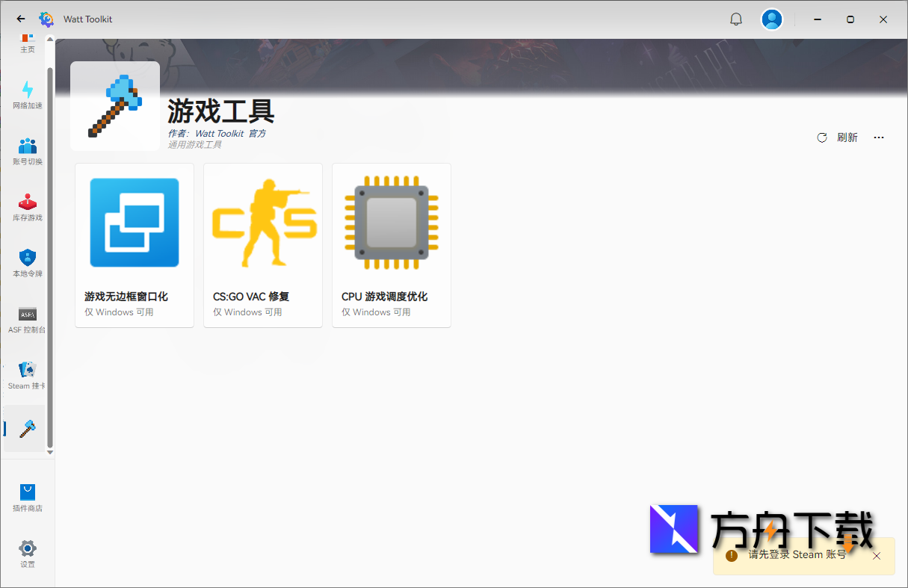The image size is (908, 588).
Task: Click the user avatar icon
Action: point(772,19)
